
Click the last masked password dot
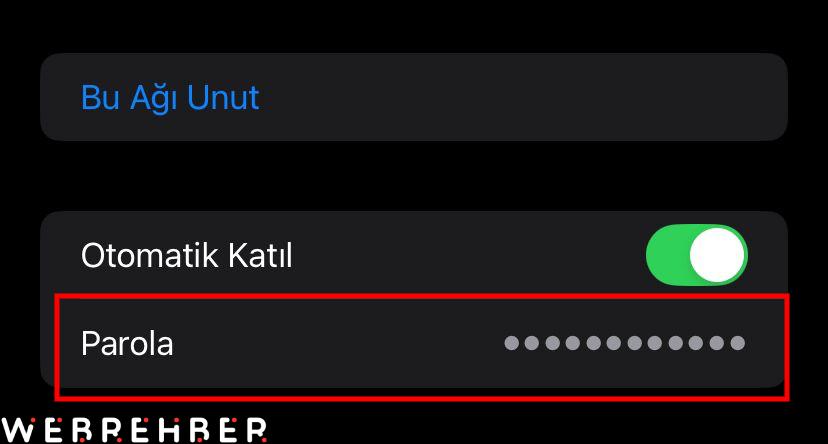pos(738,343)
